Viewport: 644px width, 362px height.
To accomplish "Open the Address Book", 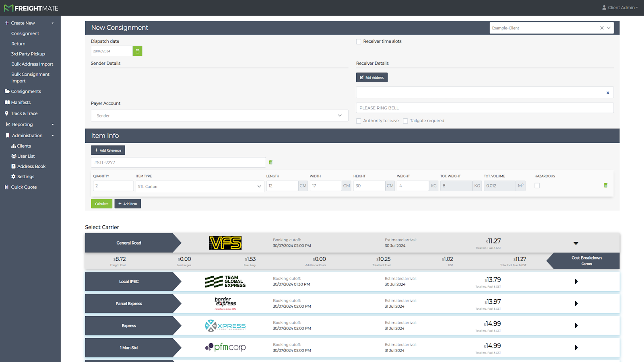I will (31, 166).
